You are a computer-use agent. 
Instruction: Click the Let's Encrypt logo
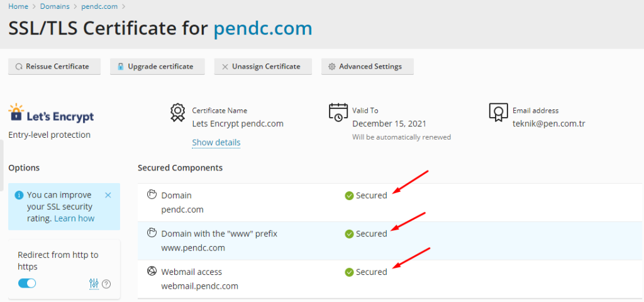[51, 113]
